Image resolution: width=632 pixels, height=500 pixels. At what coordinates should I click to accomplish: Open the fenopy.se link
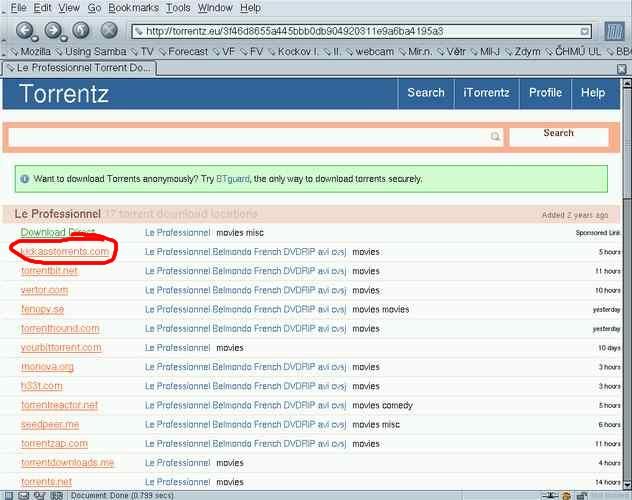[42, 309]
